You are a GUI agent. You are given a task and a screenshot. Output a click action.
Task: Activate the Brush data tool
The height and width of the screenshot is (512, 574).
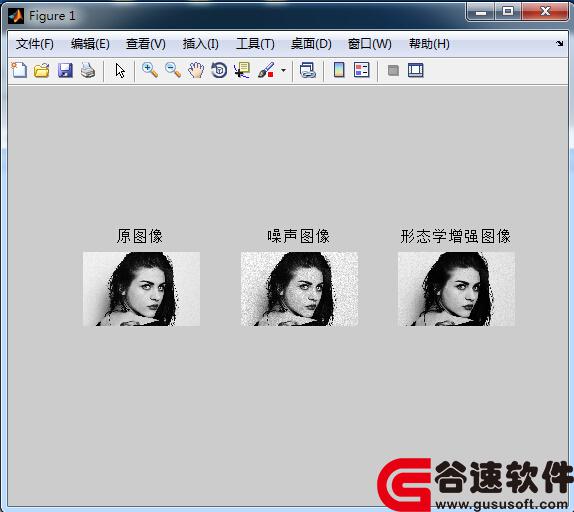[x=266, y=70]
